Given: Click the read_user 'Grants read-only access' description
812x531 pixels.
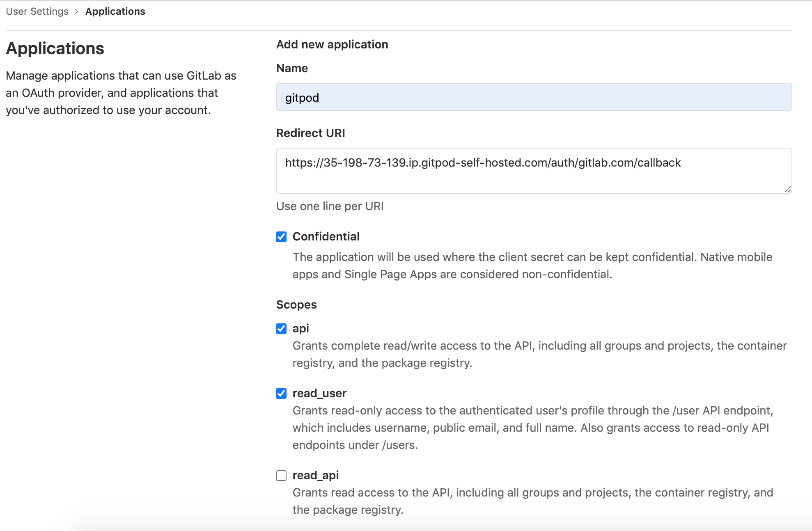Looking at the screenshot, I should click(533, 428).
